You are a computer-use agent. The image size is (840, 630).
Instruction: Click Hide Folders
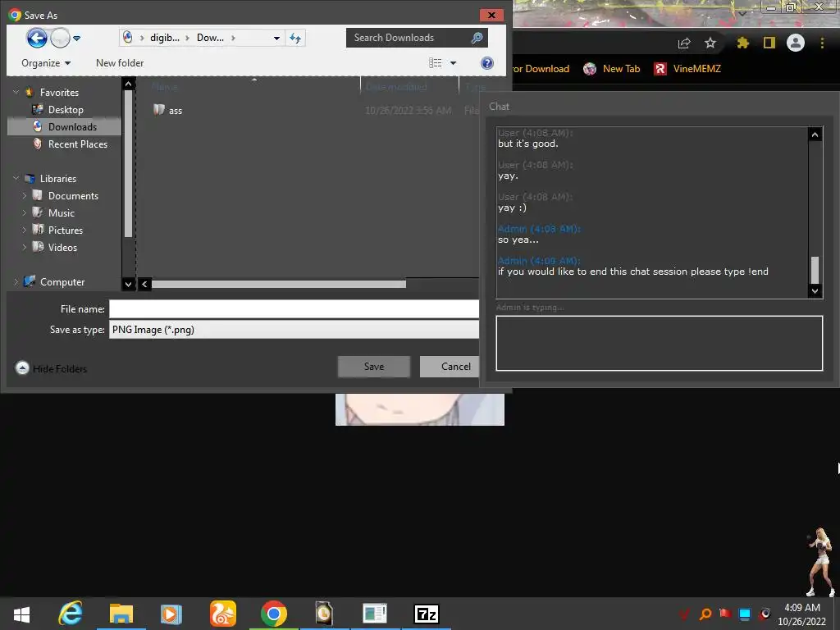pyautogui.click(x=51, y=368)
